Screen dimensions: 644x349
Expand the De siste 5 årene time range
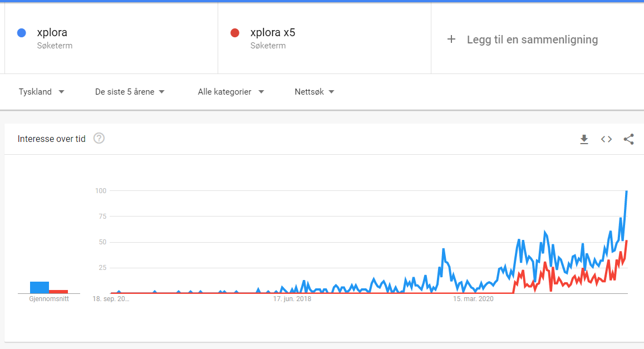tap(130, 92)
